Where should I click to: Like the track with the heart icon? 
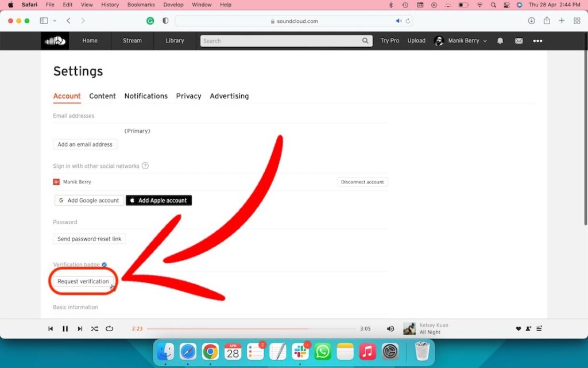[519, 328]
